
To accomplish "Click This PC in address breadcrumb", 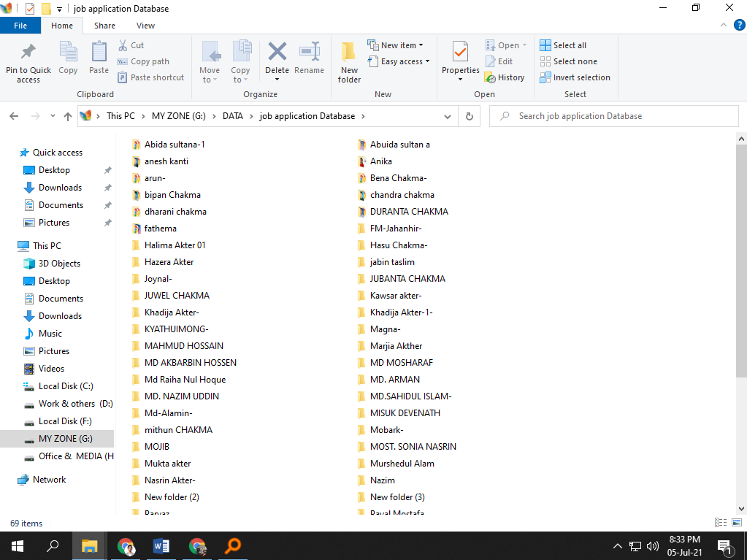I will [120, 116].
